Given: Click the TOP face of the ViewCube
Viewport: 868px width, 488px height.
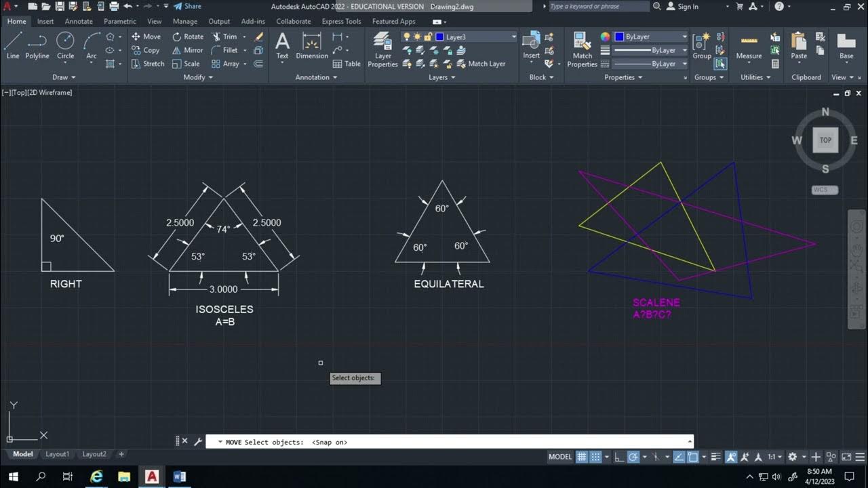Looking at the screenshot, I should (x=825, y=140).
